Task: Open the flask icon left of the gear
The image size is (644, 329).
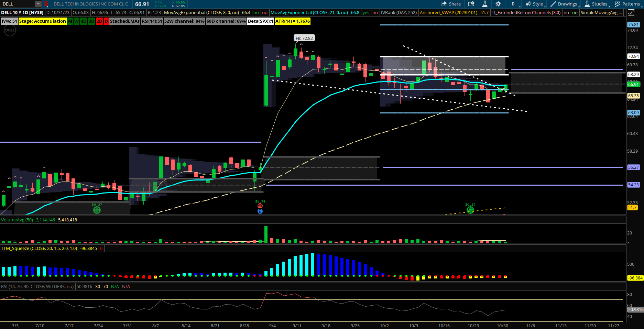Action: point(484,4)
